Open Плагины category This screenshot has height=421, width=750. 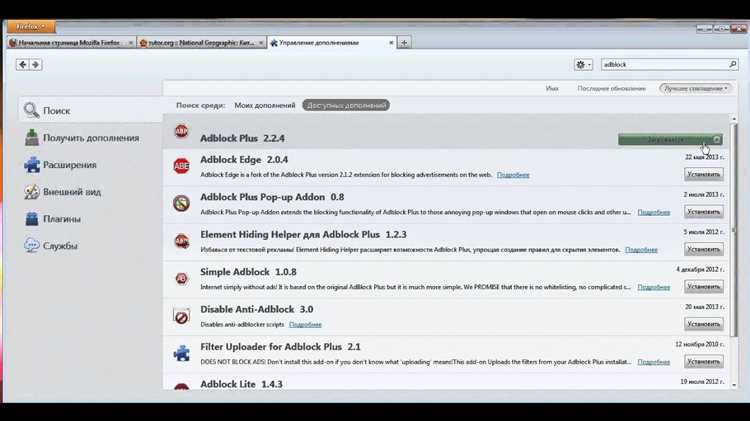pyautogui.click(x=91, y=219)
